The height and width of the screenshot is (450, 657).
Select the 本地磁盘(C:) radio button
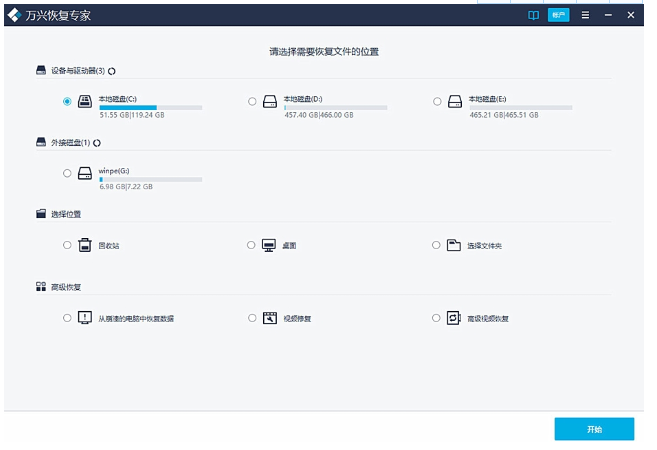67,101
